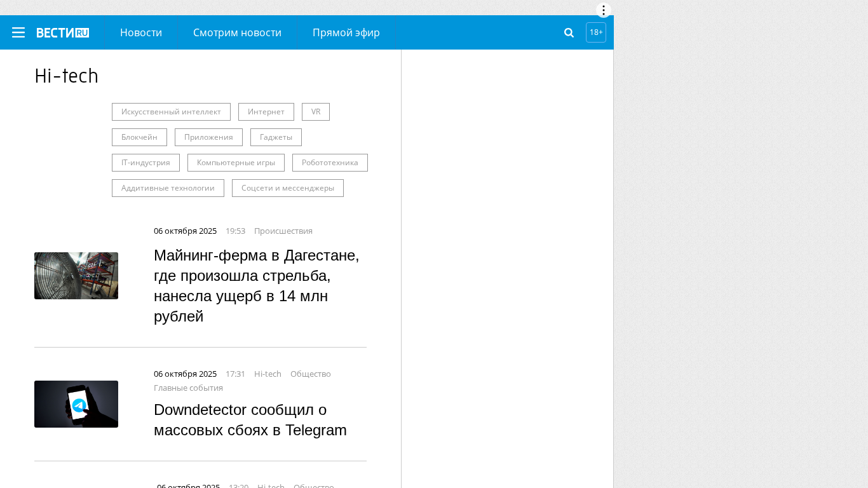Open the search magnifier icon
The width and height of the screenshot is (868, 488).
tap(569, 32)
